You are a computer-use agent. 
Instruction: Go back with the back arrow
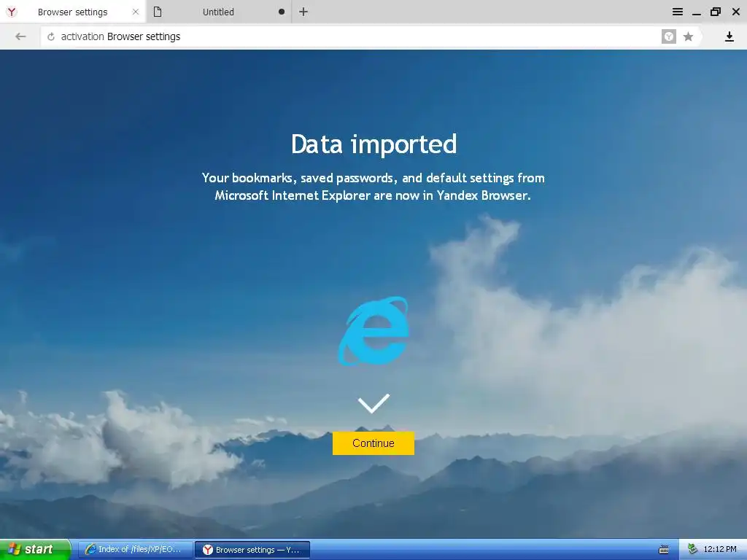[x=20, y=36]
